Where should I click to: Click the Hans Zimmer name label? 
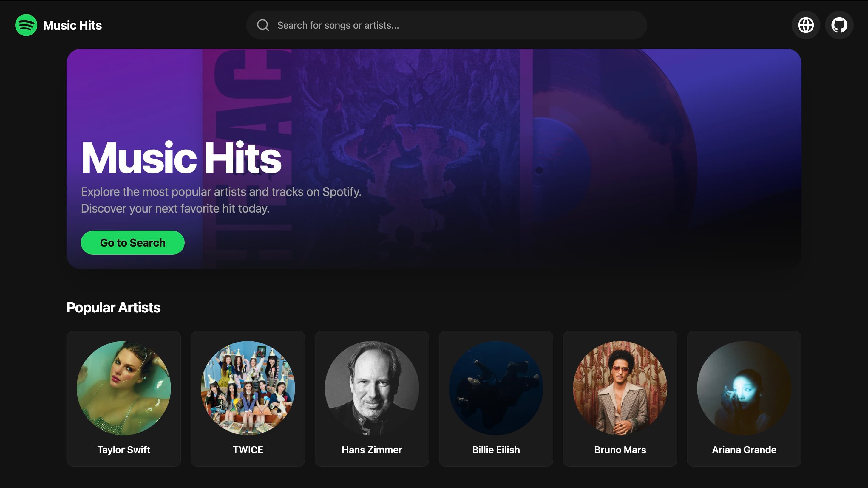point(372,450)
